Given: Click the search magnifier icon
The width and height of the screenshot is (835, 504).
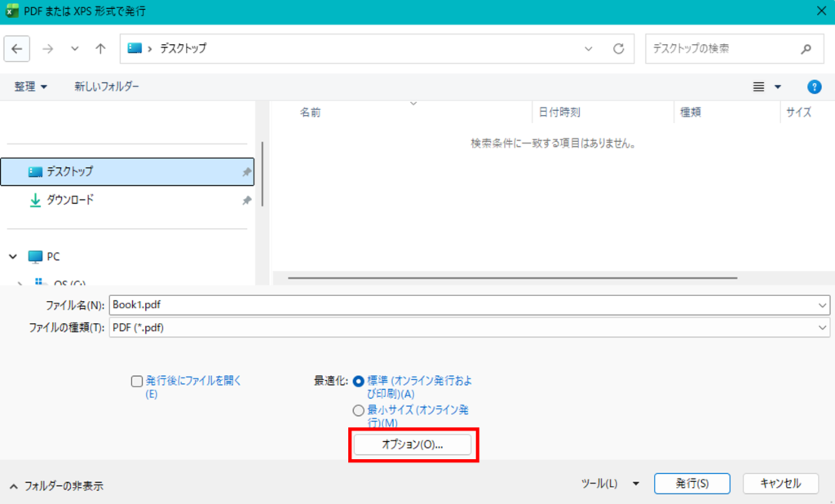Looking at the screenshot, I should click(x=806, y=49).
